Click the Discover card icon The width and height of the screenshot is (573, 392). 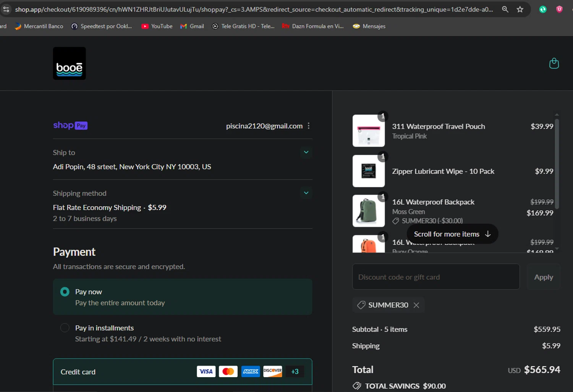(273, 371)
